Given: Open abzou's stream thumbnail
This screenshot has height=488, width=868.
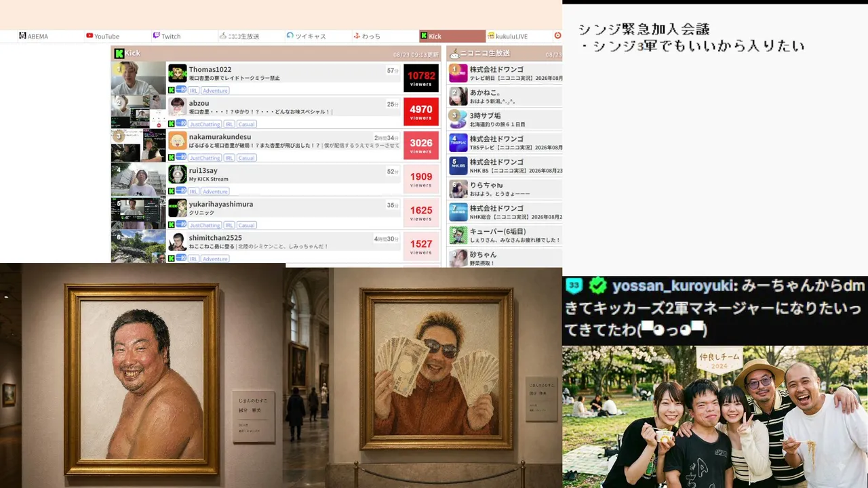Looking at the screenshot, I should tap(138, 112).
